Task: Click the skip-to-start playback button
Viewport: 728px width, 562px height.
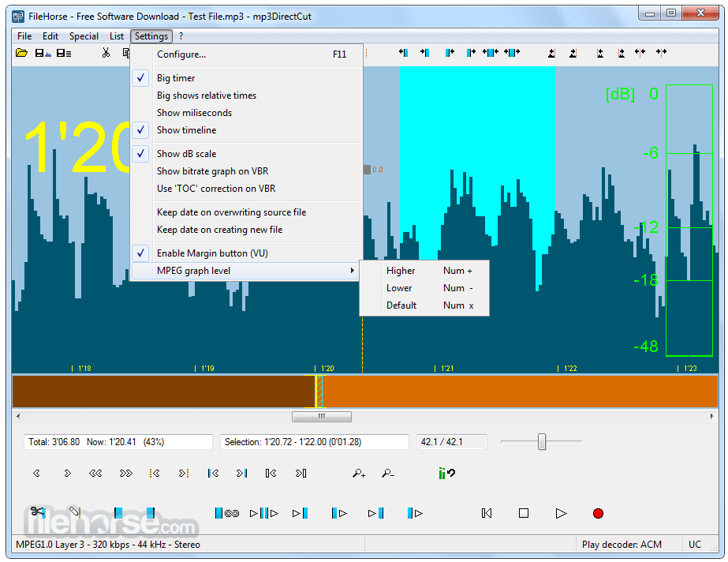Action: [x=487, y=513]
